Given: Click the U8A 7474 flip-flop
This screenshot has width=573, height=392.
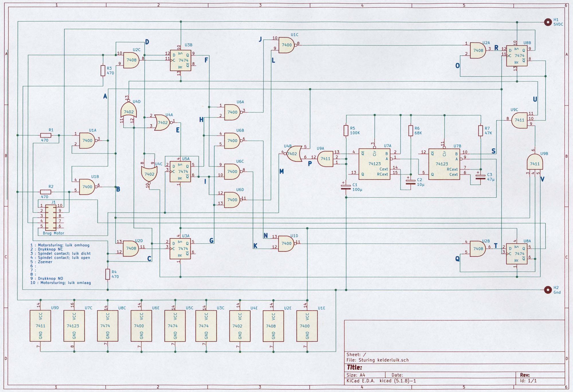Looking at the screenshot, I should (517, 254).
